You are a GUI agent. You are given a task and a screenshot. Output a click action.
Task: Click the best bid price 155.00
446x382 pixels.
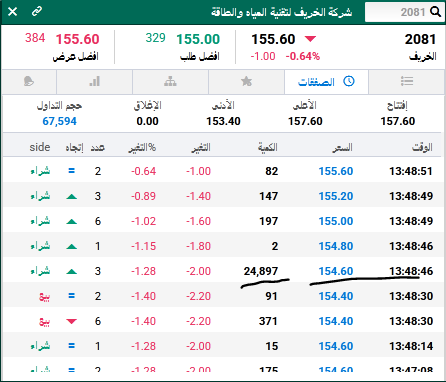coord(198,39)
